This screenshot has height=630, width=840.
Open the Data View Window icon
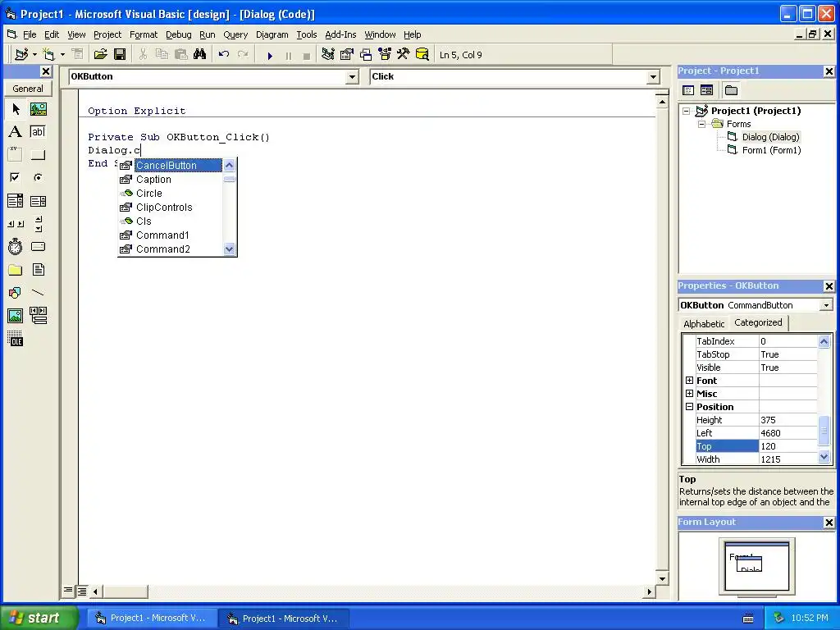pos(422,55)
